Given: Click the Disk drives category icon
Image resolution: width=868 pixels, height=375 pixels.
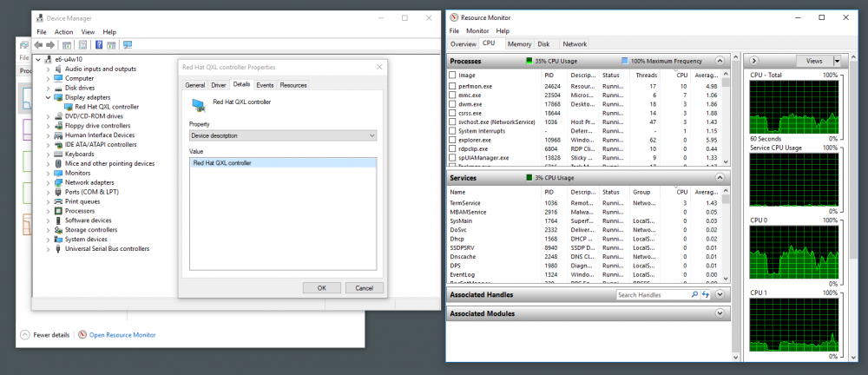Looking at the screenshot, I should tap(58, 88).
